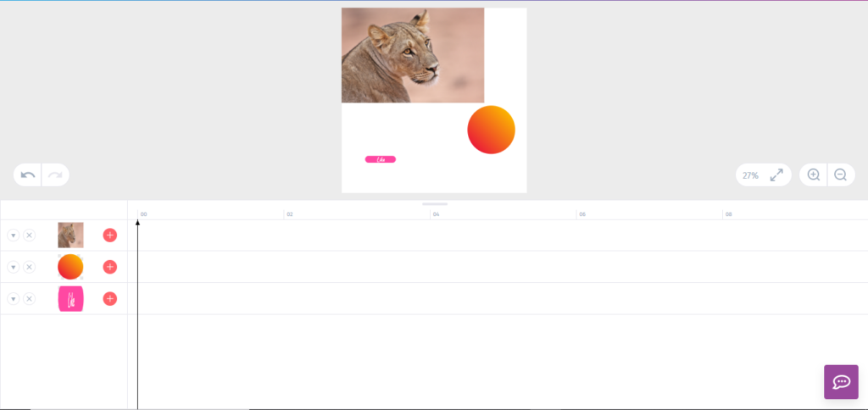
Task: Add animation to gradient circle layer
Action: click(110, 267)
